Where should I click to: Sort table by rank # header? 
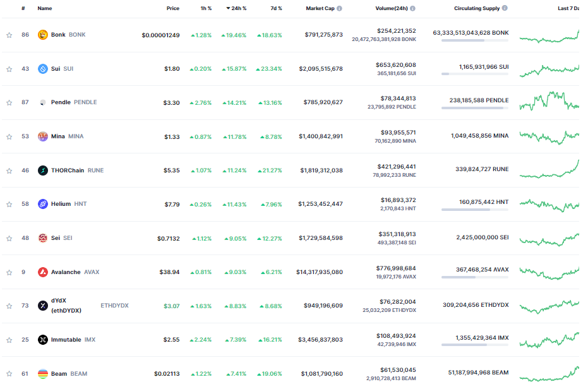23,8
